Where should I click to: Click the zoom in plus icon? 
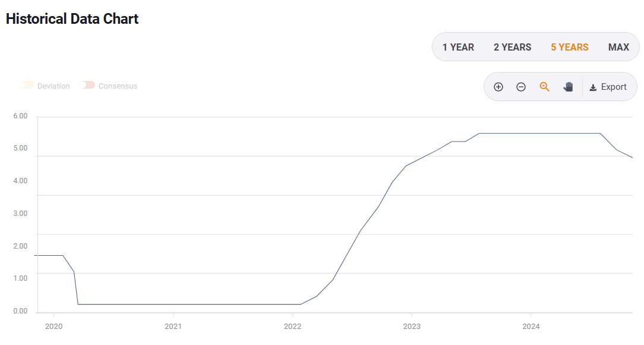click(x=498, y=87)
